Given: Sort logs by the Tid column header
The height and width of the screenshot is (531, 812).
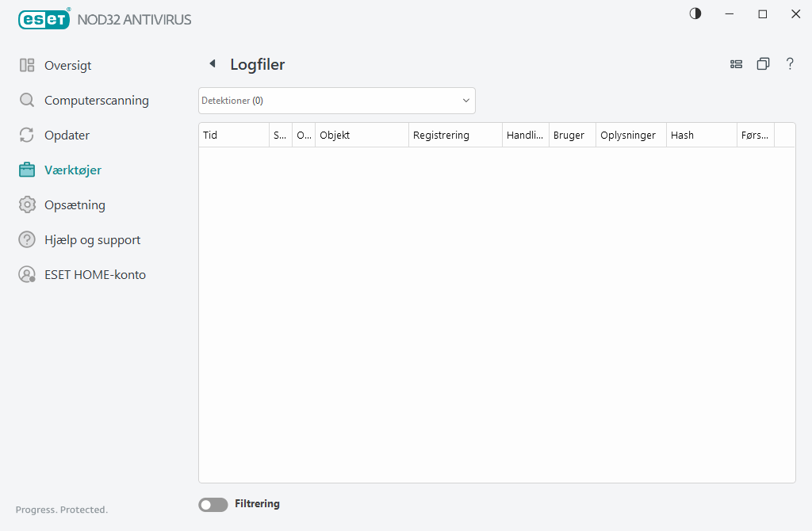Looking at the screenshot, I should click(233, 135).
